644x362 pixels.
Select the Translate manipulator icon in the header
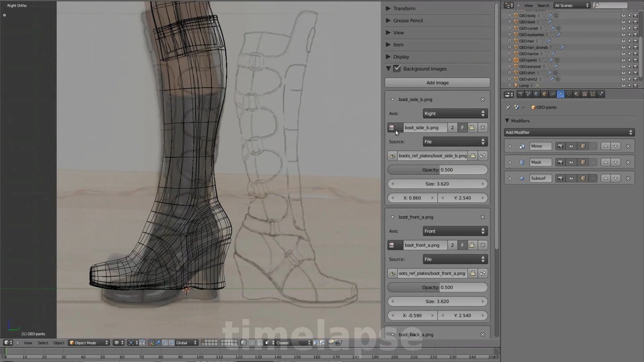[x=157, y=342]
